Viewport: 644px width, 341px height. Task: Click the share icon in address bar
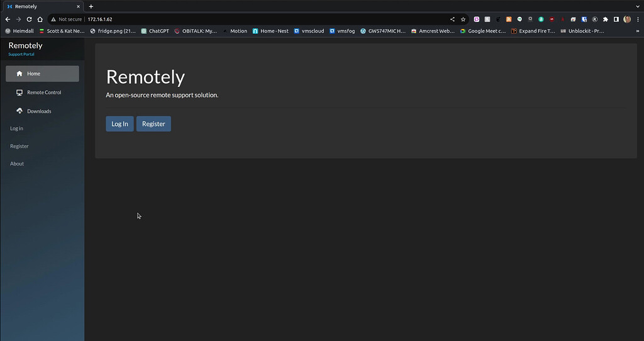[452, 20]
